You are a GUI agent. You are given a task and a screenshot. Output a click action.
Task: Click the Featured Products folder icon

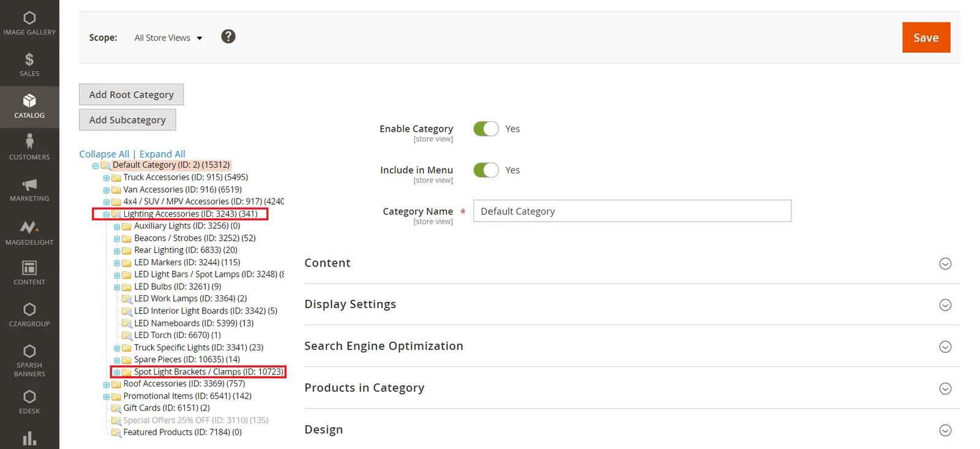[116, 432]
